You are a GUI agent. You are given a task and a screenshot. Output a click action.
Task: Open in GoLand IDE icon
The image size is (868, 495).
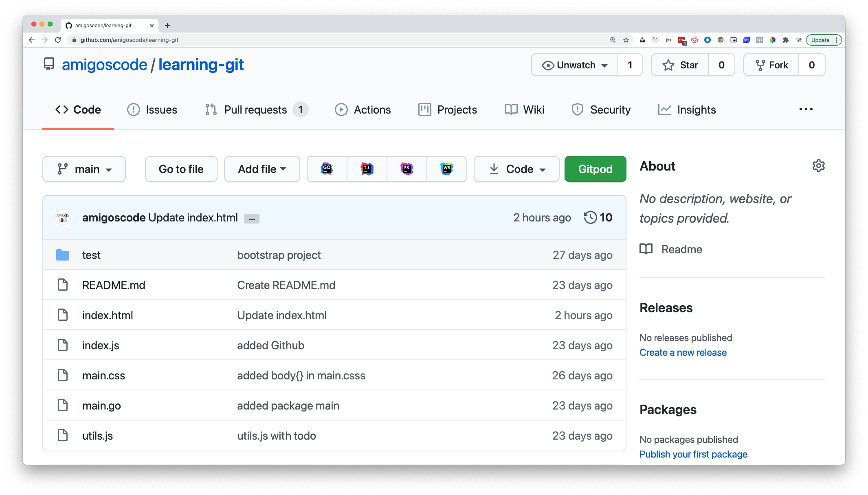[327, 169]
